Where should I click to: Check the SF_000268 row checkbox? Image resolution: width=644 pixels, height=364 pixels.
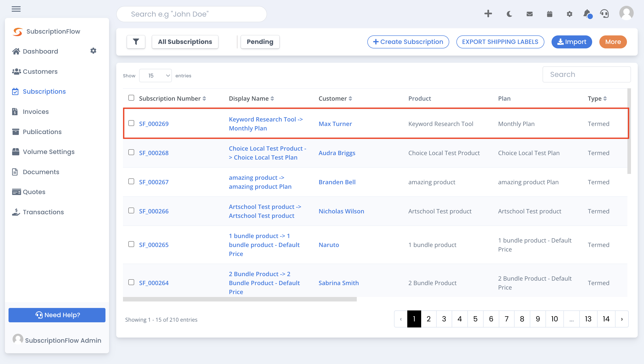tap(131, 152)
